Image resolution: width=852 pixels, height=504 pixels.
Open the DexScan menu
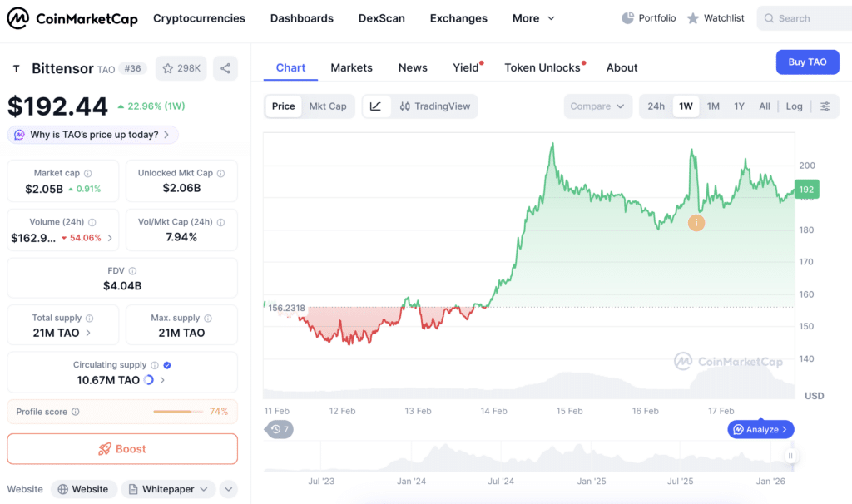coord(381,18)
